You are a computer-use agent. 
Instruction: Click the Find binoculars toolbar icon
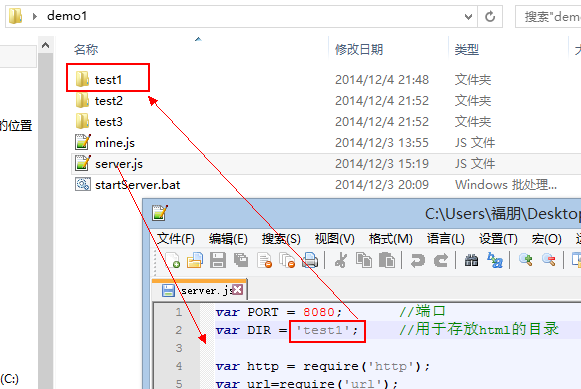point(471,260)
